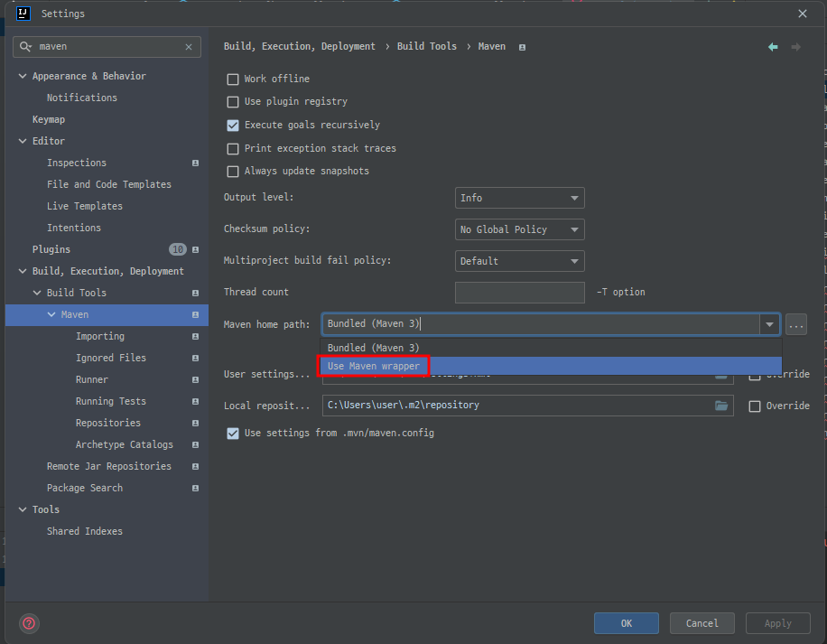Select Bundled (Maven 3) option

pos(551,348)
